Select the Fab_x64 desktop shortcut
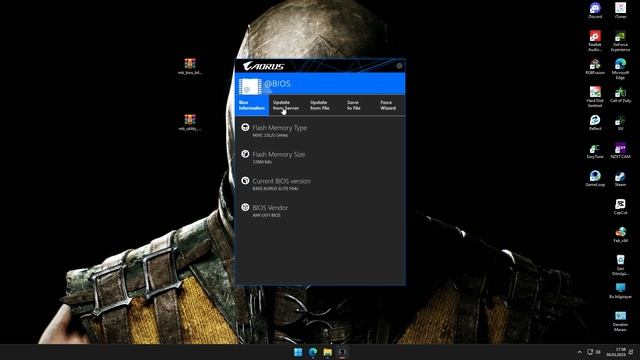Viewport: 640px width, 360px height. (x=620, y=235)
